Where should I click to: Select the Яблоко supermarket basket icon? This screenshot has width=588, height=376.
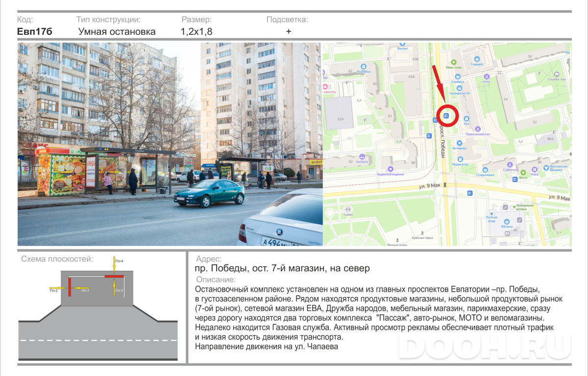click(x=507, y=221)
